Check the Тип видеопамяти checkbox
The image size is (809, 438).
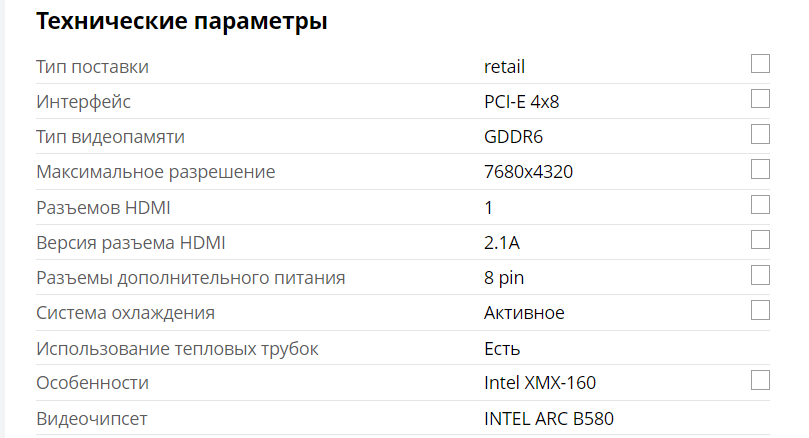760,134
